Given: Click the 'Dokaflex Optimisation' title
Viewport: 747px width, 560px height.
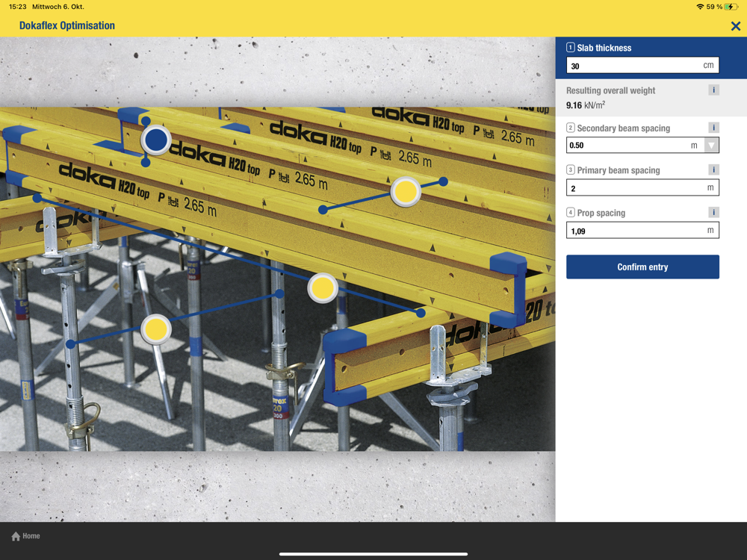Looking at the screenshot, I should coord(67,25).
